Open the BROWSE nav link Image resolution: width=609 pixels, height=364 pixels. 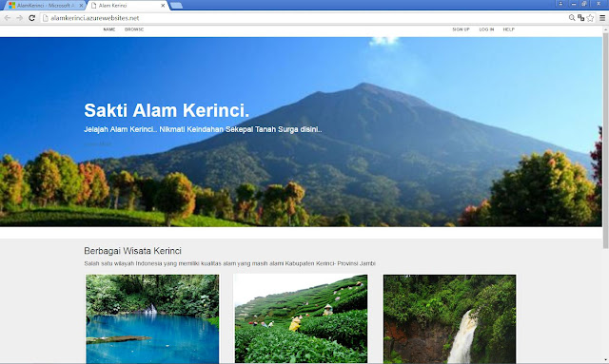click(134, 29)
